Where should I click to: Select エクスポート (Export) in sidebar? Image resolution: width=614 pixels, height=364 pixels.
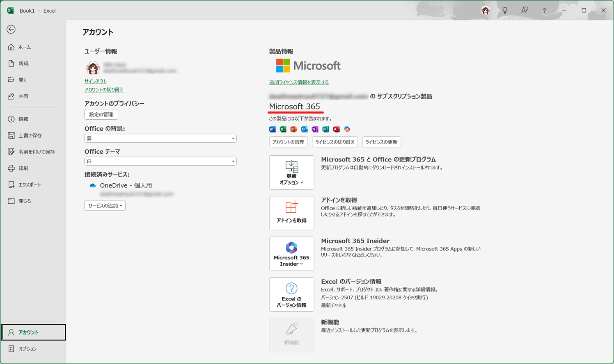33,185
